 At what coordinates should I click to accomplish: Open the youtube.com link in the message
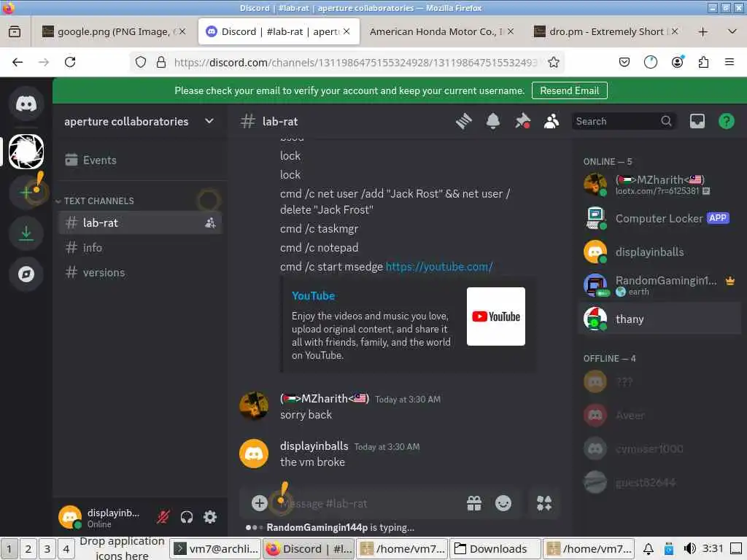tap(438, 267)
